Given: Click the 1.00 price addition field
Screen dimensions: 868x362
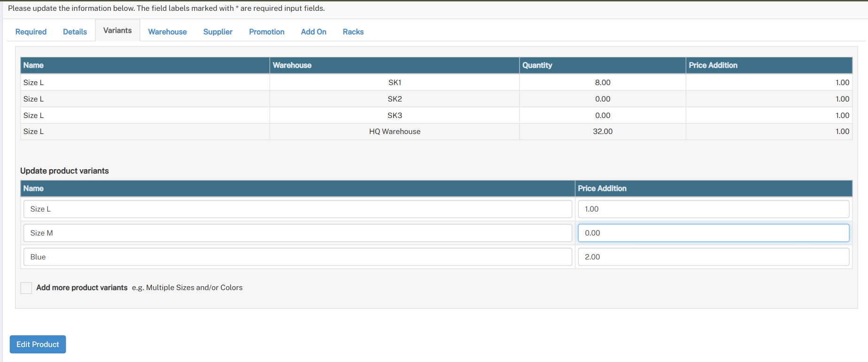Looking at the screenshot, I should [x=713, y=209].
